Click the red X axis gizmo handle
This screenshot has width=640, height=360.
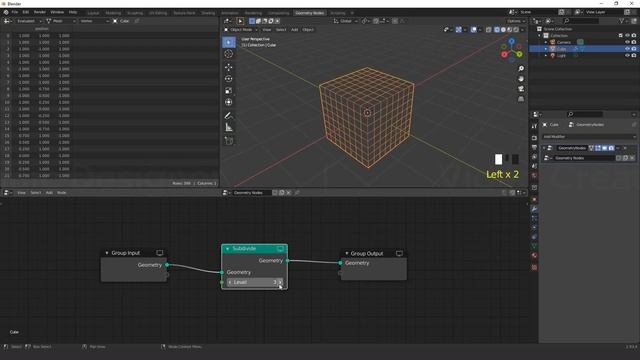504,54
